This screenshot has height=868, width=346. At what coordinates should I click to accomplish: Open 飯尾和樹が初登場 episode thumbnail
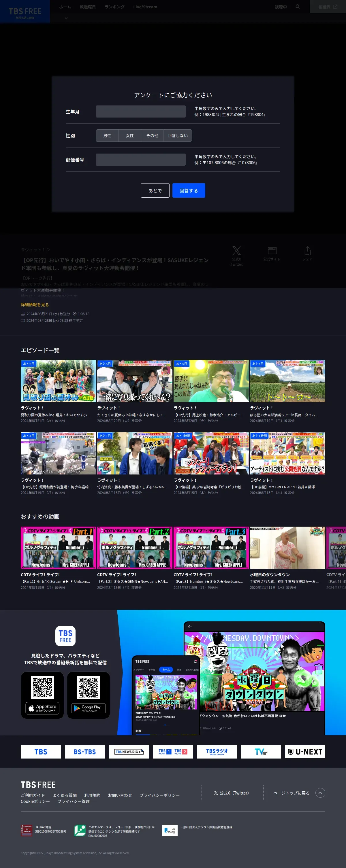tap(58, 453)
